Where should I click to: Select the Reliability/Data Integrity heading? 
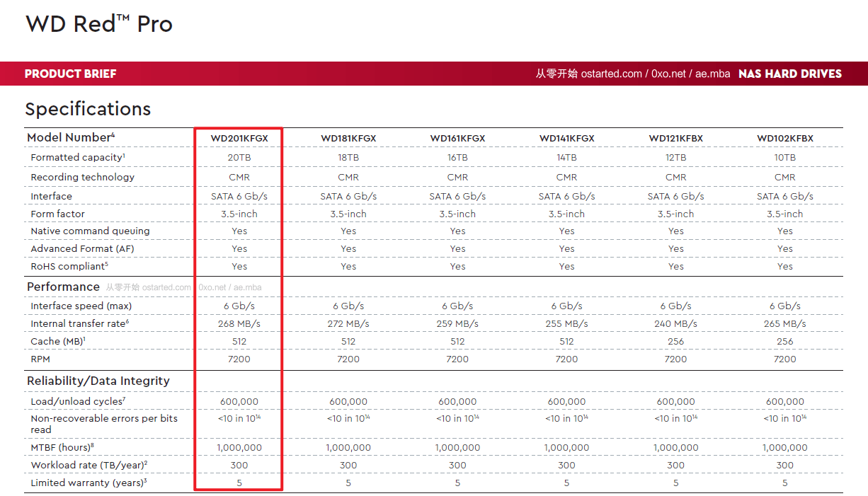pos(98,381)
